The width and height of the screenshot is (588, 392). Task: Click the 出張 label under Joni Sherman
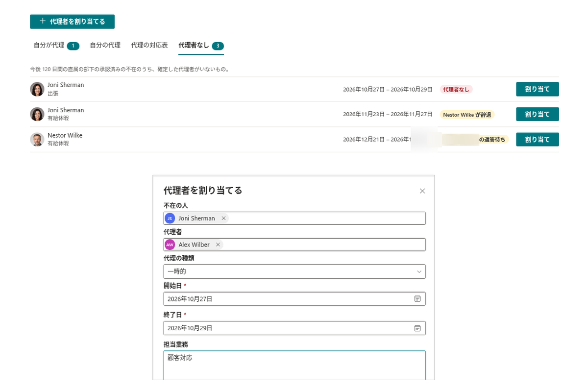click(x=53, y=93)
